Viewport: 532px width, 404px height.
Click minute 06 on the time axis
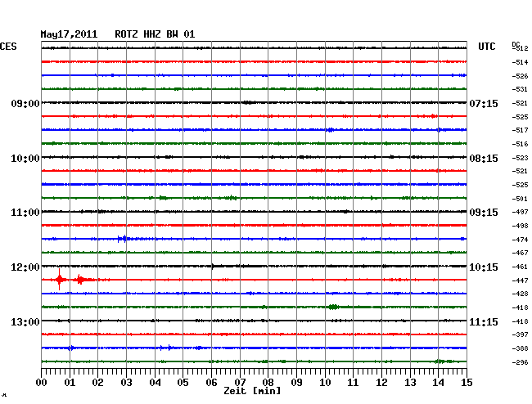coord(211,382)
